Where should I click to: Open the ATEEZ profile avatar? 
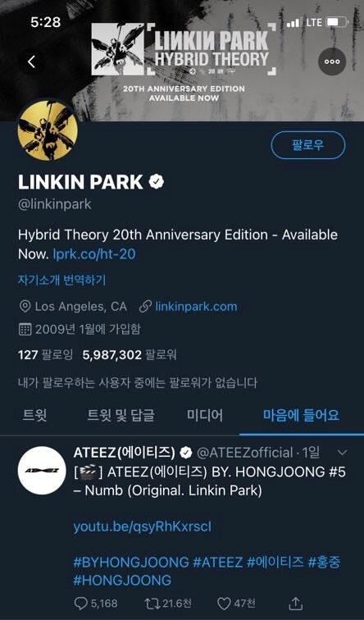tap(42, 471)
